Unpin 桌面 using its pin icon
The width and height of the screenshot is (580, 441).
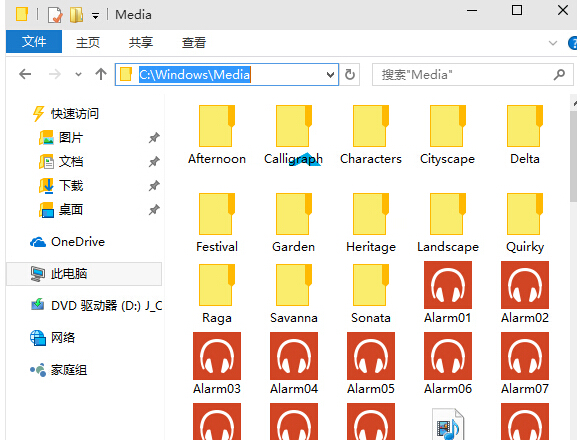coord(154,210)
